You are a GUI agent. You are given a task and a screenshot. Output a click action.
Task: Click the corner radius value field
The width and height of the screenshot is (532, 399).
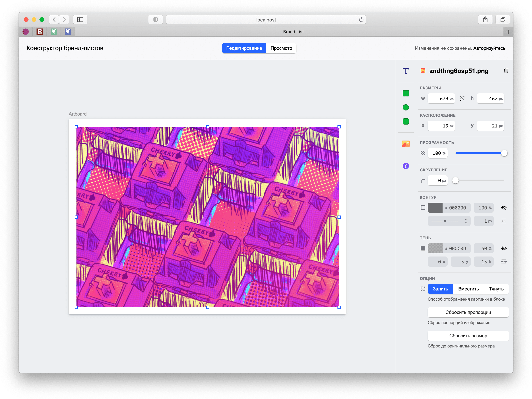click(438, 181)
